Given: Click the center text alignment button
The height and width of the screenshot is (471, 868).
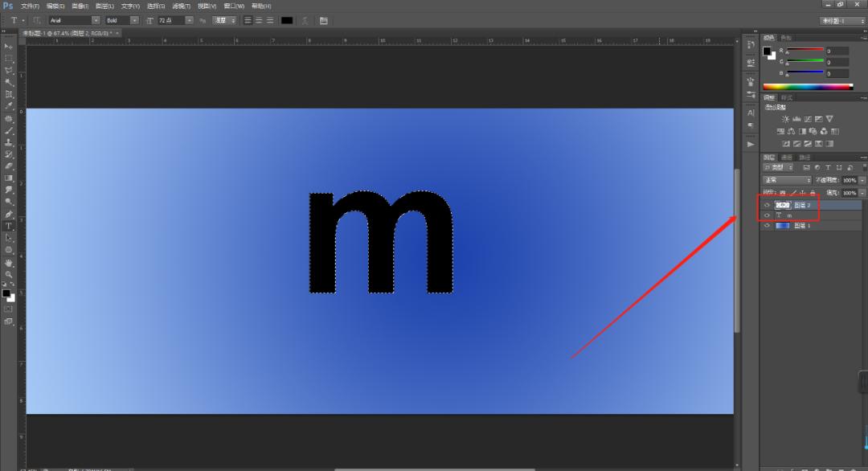Looking at the screenshot, I should coord(258,20).
